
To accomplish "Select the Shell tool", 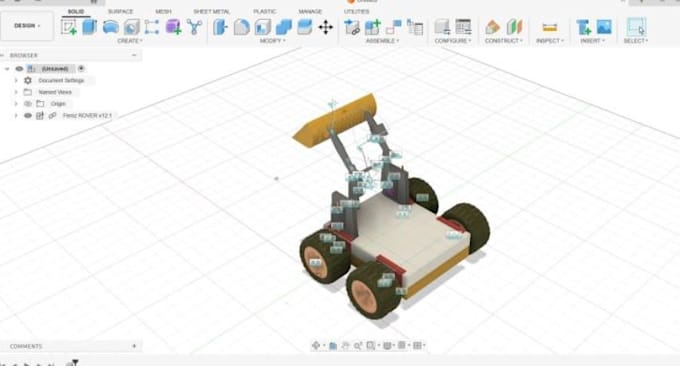I will pyautogui.click(x=262, y=27).
